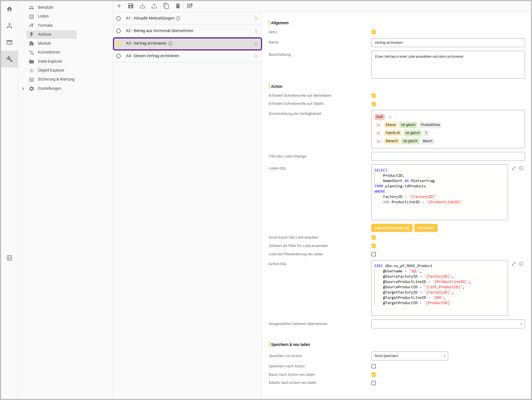
Task: Open the Speichern vor Action dropdown
Action: pyautogui.click(x=410, y=356)
